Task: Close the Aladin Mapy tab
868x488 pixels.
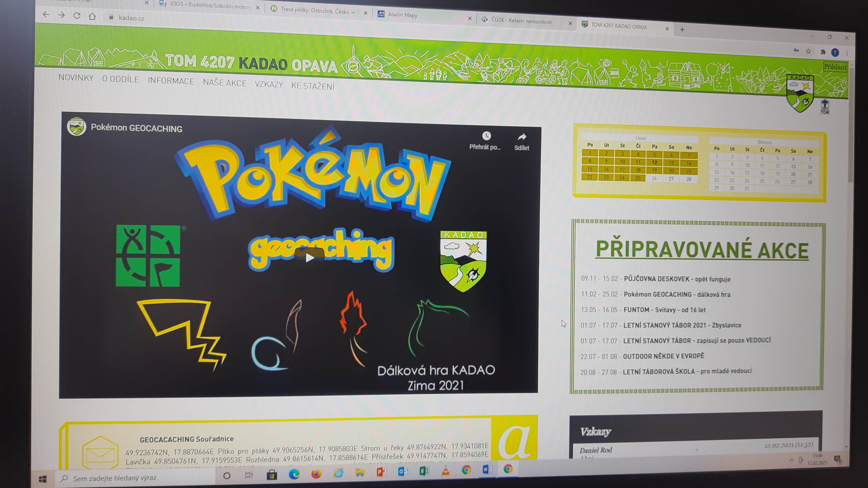Action: click(x=470, y=18)
